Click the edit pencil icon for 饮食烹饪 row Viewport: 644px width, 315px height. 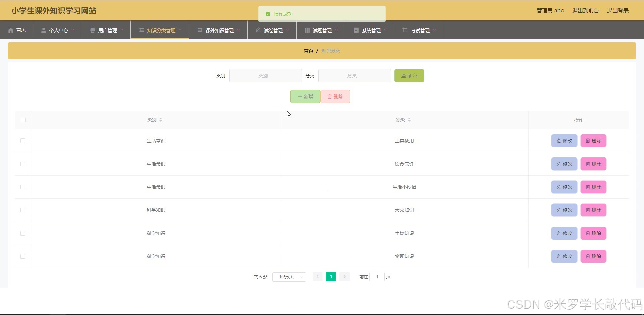point(558,164)
